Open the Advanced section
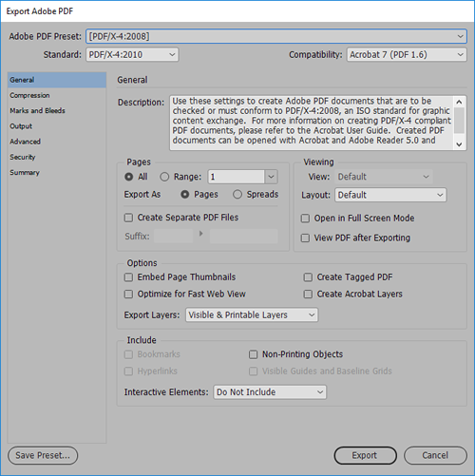 pos(57,142)
